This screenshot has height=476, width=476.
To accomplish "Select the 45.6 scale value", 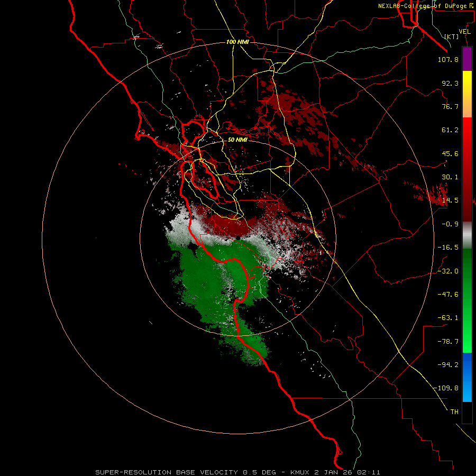I will pos(450,153).
